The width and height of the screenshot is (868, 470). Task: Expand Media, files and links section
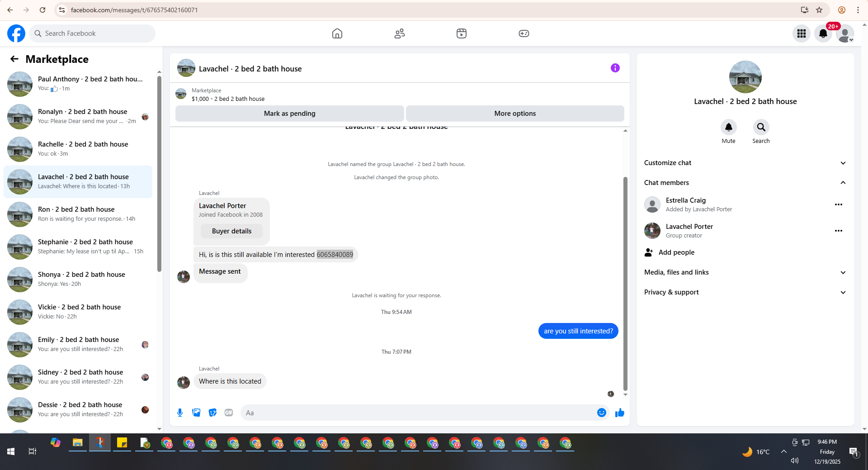tap(745, 272)
